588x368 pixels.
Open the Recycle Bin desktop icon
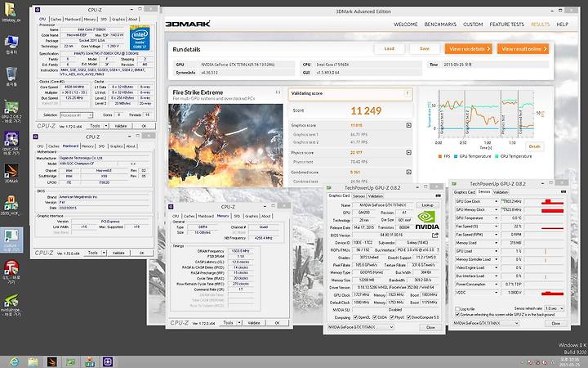[11, 76]
